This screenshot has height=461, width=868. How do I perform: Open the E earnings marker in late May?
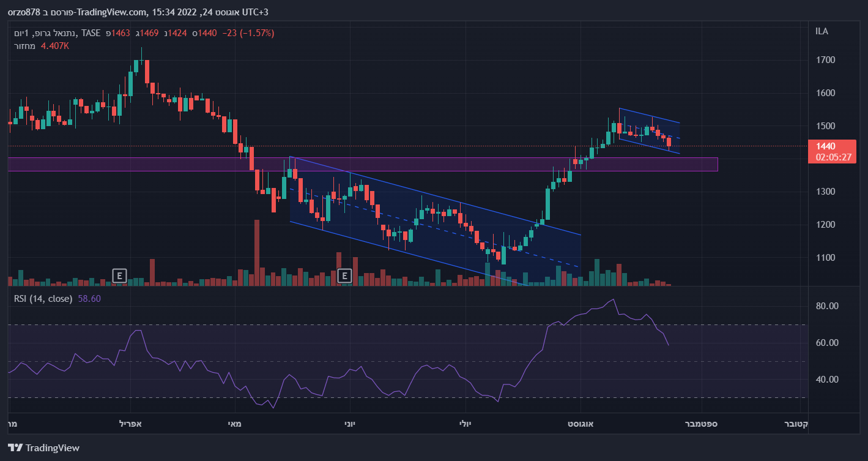345,276
